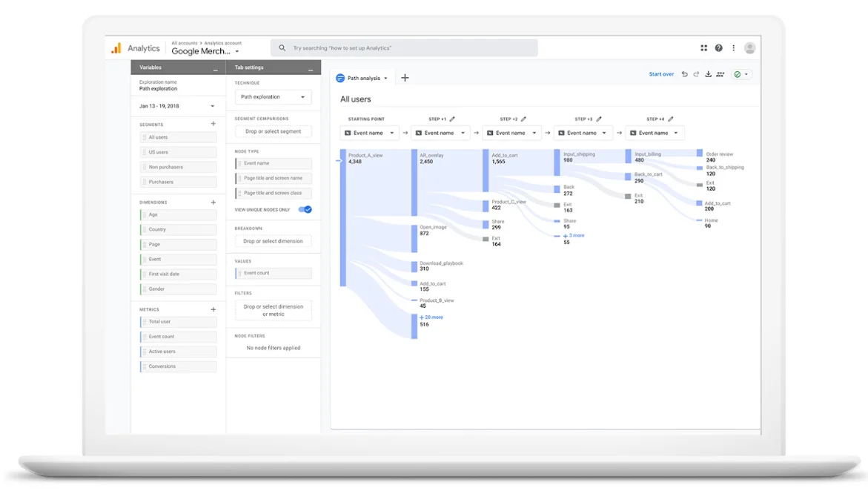Add a new segment with plus icon
868x494 pixels.
(213, 124)
